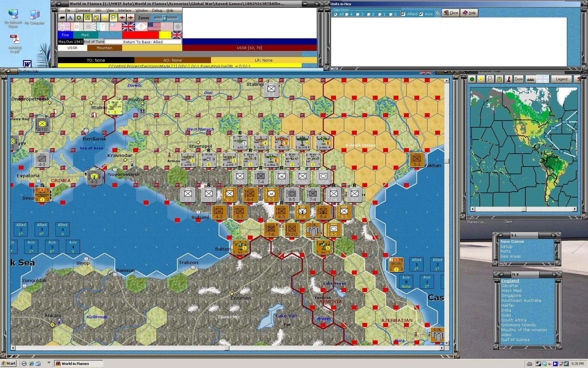Click the Help button in Units in Hex
588x368 pixels.
pos(469,13)
